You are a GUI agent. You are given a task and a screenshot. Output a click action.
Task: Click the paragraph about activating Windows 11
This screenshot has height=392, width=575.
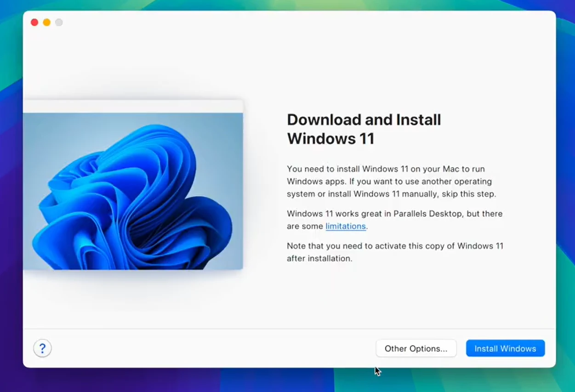(395, 252)
